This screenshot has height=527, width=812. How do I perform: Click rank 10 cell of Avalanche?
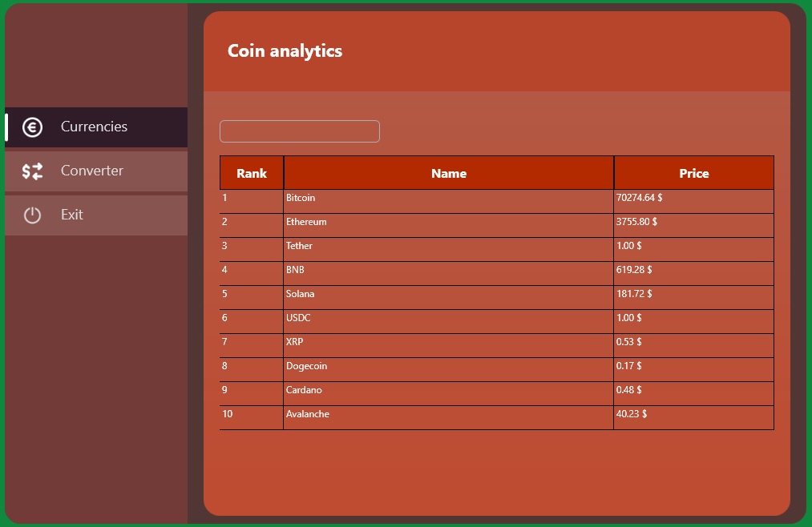pos(252,418)
